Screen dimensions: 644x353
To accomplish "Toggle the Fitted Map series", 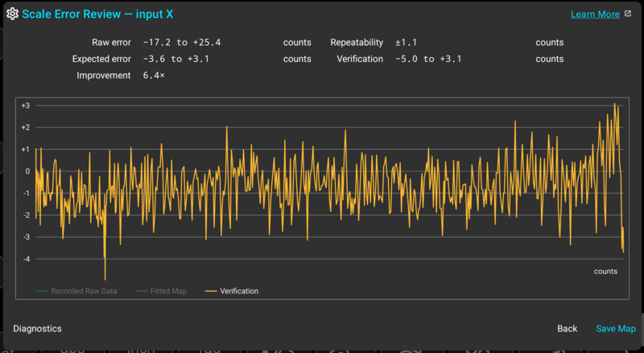I will (x=161, y=291).
